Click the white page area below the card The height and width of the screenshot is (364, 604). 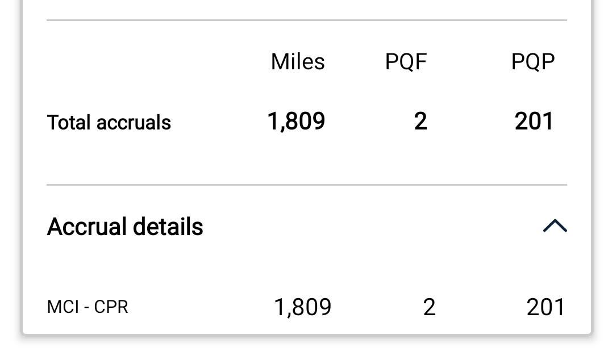click(307, 352)
